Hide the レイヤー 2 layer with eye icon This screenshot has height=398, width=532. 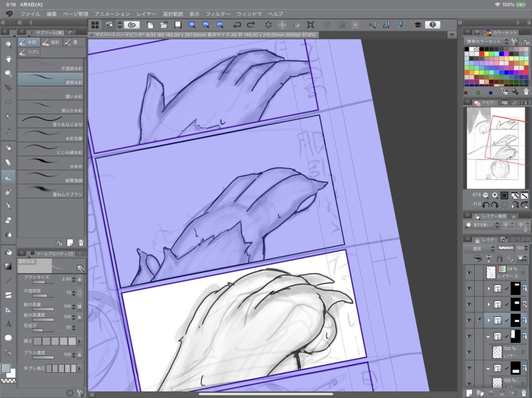tap(469, 272)
